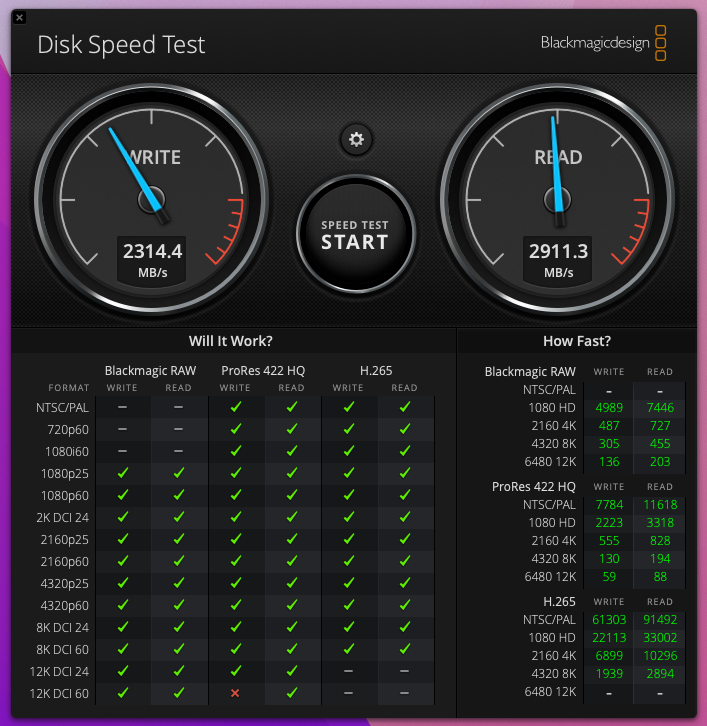Image resolution: width=707 pixels, height=726 pixels.
Task: Click the ProRes 1080 HD read value 3318
Action: pos(660,522)
